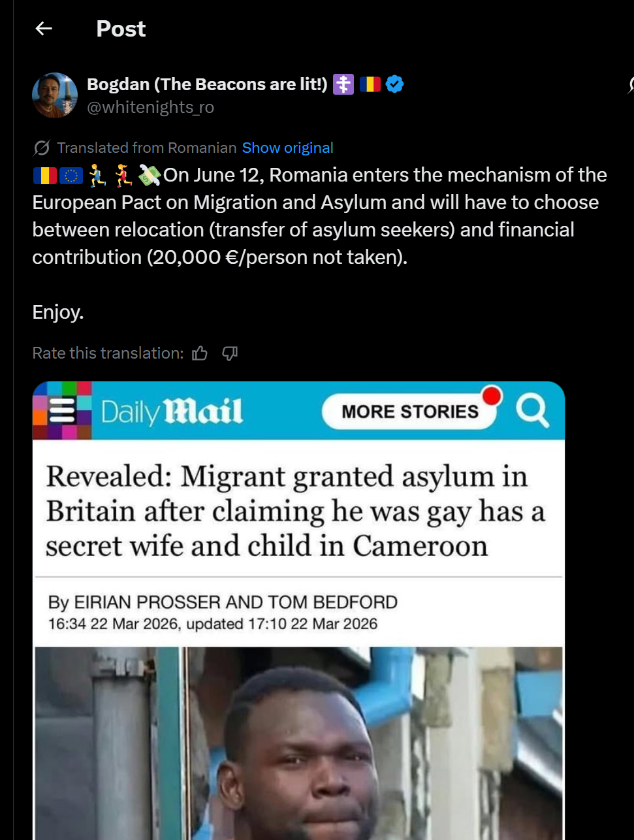The image size is (634, 840).
Task: Click the Grok icon at the right edge
Action: tap(631, 85)
